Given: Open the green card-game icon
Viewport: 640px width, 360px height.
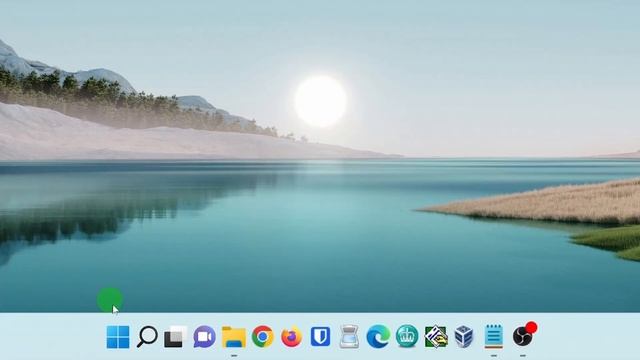Looking at the screenshot, I should click(436, 337).
